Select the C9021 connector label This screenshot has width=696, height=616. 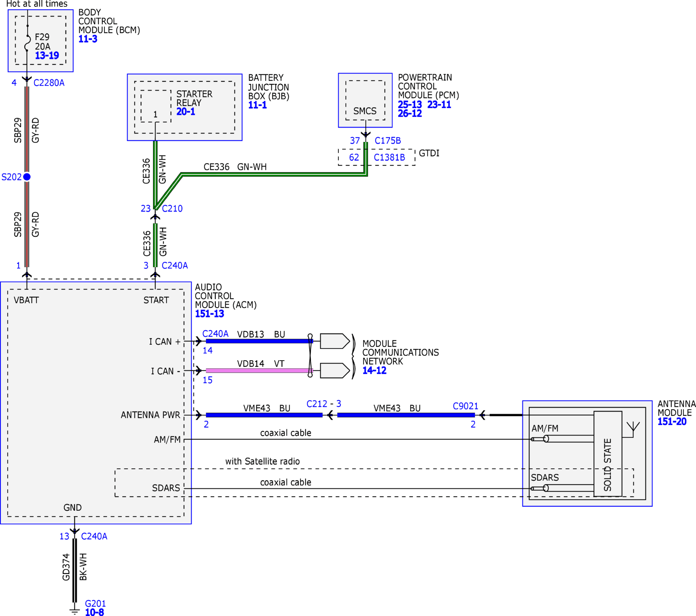point(466,406)
